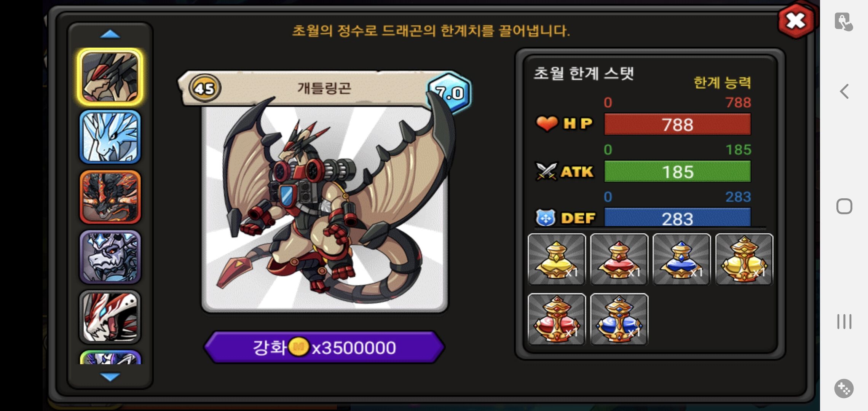868x411 pixels.
Task: Select the highlighted Gatling dragon portrait
Action: (110, 77)
